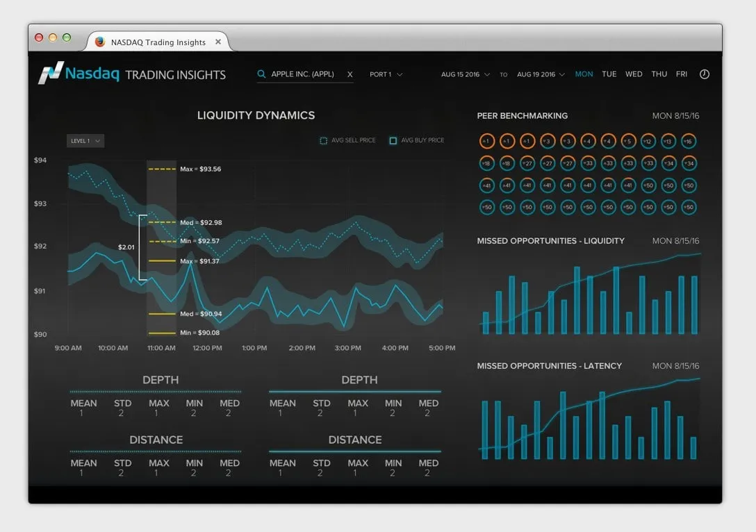Click the TRADING INSIGHTS header title
Image resolution: width=756 pixels, height=532 pixels.
pos(176,75)
